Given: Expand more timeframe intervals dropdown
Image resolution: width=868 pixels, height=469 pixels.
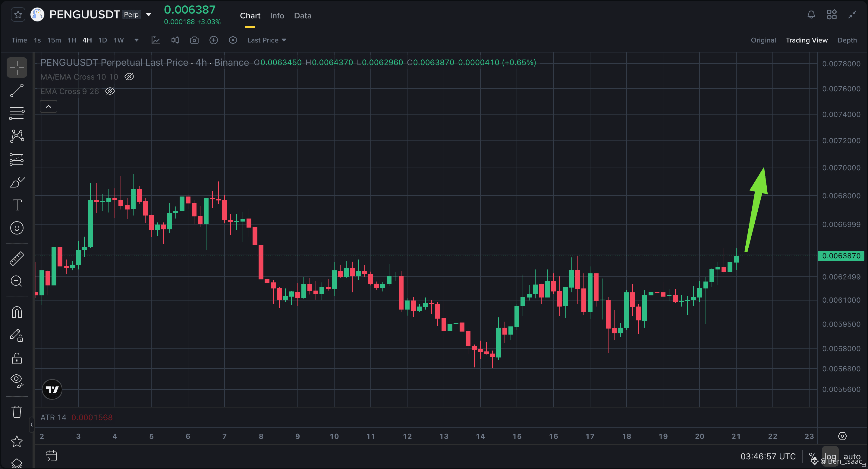Looking at the screenshot, I should tap(137, 40).
